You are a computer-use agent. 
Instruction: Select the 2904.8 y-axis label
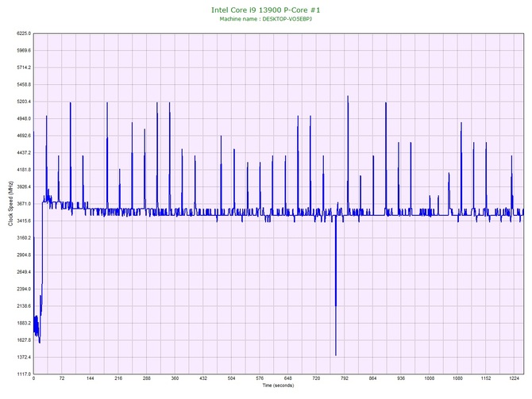click(x=24, y=255)
